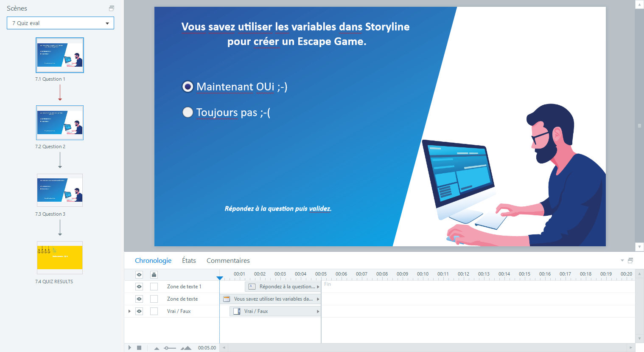The width and height of the screenshot is (644, 352).
Task: Select the 7.4 QUIZ RESULTS thumbnail
Action: pyautogui.click(x=59, y=258)
